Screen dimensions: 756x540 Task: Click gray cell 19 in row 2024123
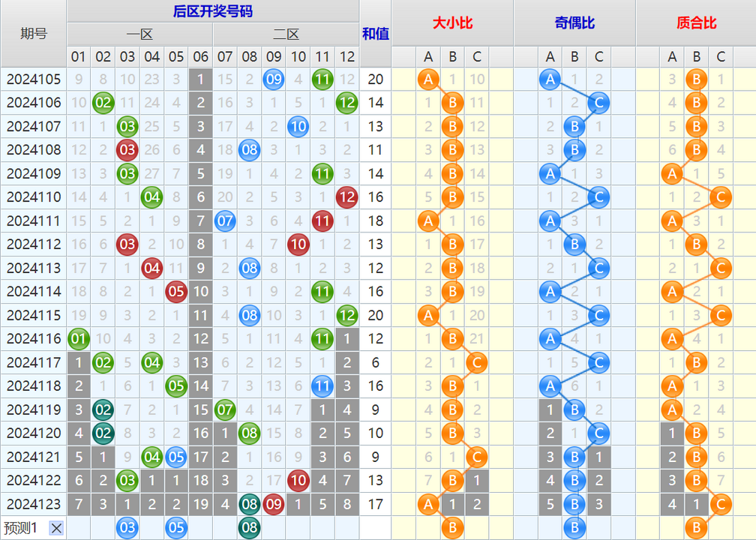pyautogui.click(x=200, y=504)
